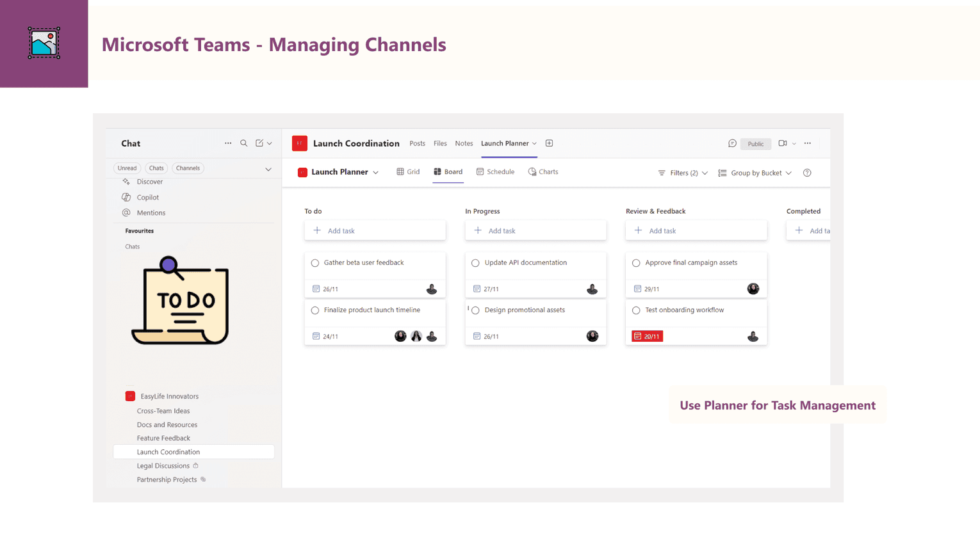Mark 'Gather beta user feedback' as complete
Viewport: 980px width, 551px height.
(314, 262)
